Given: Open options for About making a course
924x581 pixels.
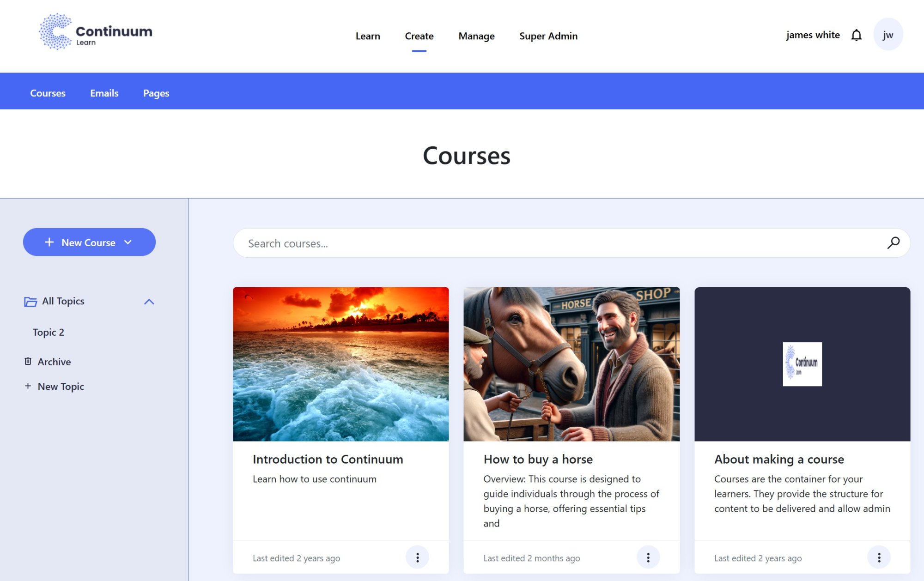Looking at the screenshot, I should point(878,557).
